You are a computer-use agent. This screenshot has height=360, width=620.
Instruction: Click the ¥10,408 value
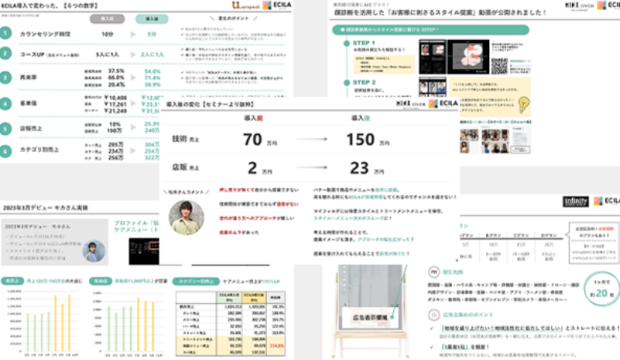click(x=115, y=97)
